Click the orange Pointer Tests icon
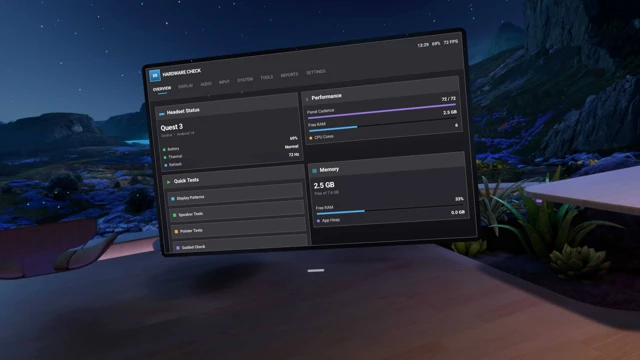The image size is (640, 360). point(176,231)
